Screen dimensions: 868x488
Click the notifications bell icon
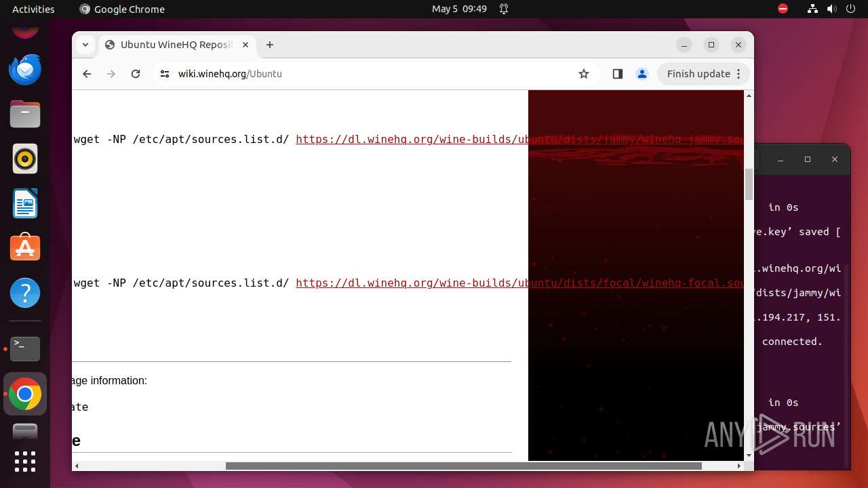pyautogui.click(x=504, y=9)
